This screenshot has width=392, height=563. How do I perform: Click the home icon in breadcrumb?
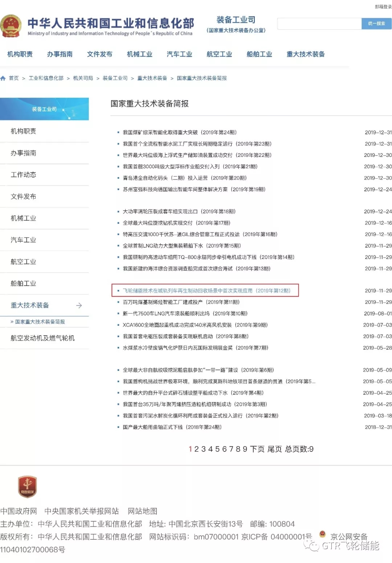coord(3,78)
